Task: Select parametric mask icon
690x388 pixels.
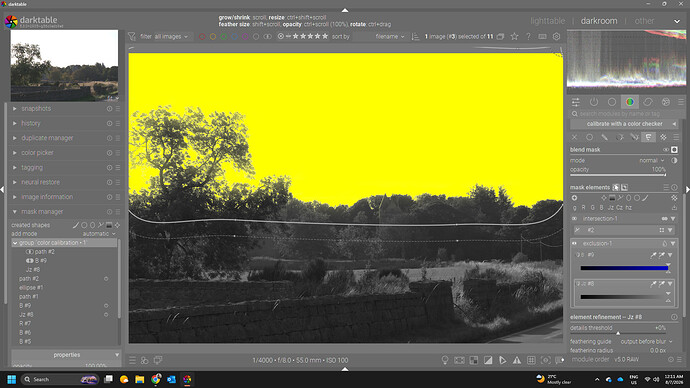Action: click(620, 137)
